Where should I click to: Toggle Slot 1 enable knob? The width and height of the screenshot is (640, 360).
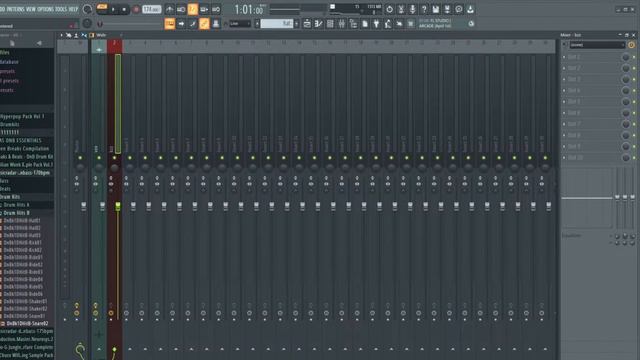point(625,57)
